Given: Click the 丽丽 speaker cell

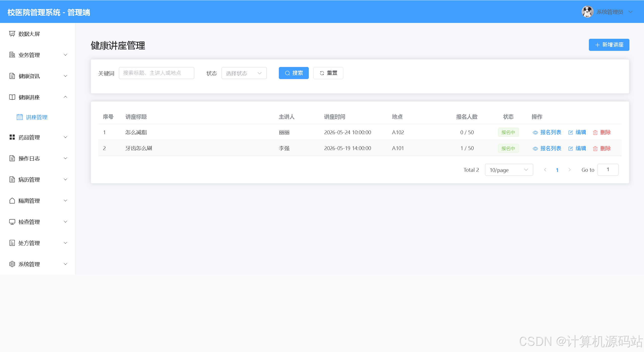Looking at the screenshot, I should (x=284, y=132).
